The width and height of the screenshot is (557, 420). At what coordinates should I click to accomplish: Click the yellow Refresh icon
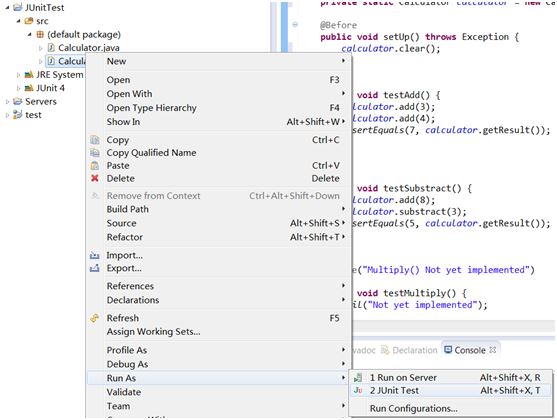[x=94, y=318]
